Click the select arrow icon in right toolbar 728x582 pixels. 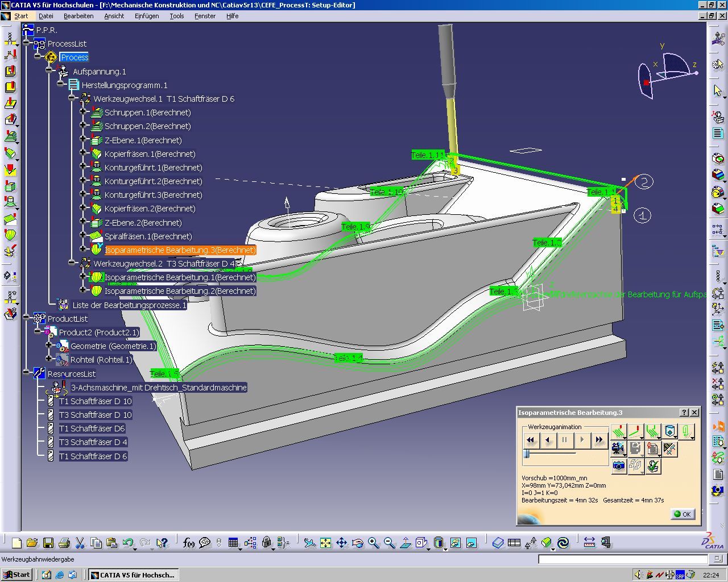[717, 90]
